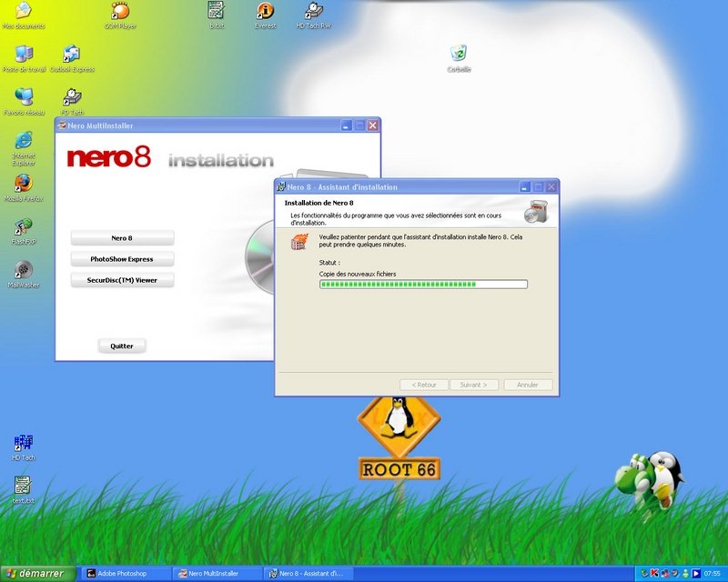Minimize the Nero 8 install assistant window
Viewport: 728px width, 582px height.
pos(525,187)
